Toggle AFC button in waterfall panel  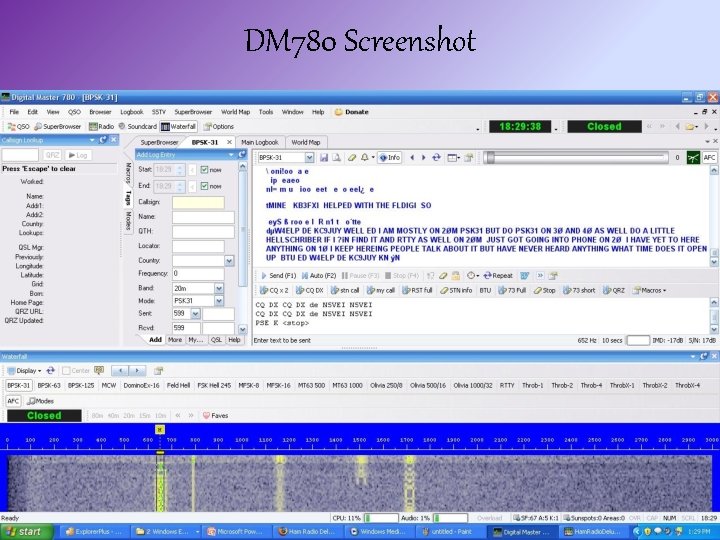pos(13,401)
